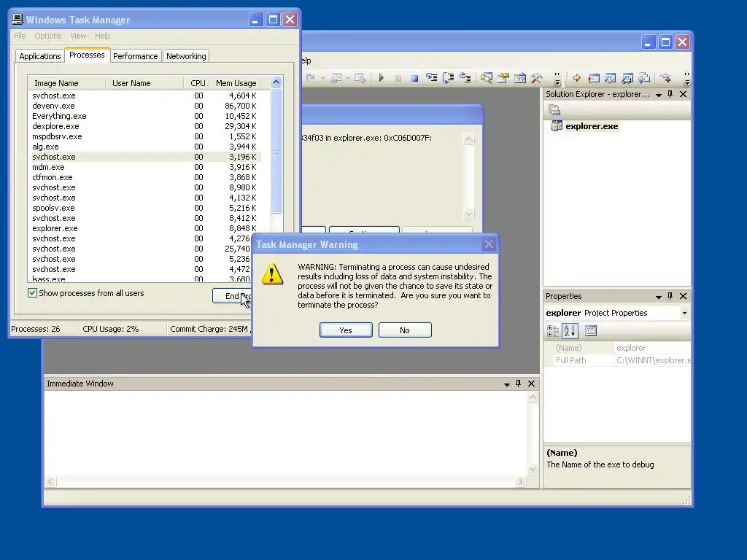The height and width of the screenshot is (560, 747).
Task: Expand the explorer Project Properties combo box
Action: (x=684, y=313)
